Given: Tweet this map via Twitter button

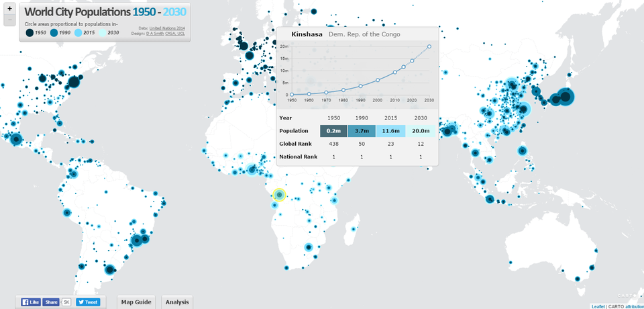Looking at the screenshot, I should coord(88,302).
